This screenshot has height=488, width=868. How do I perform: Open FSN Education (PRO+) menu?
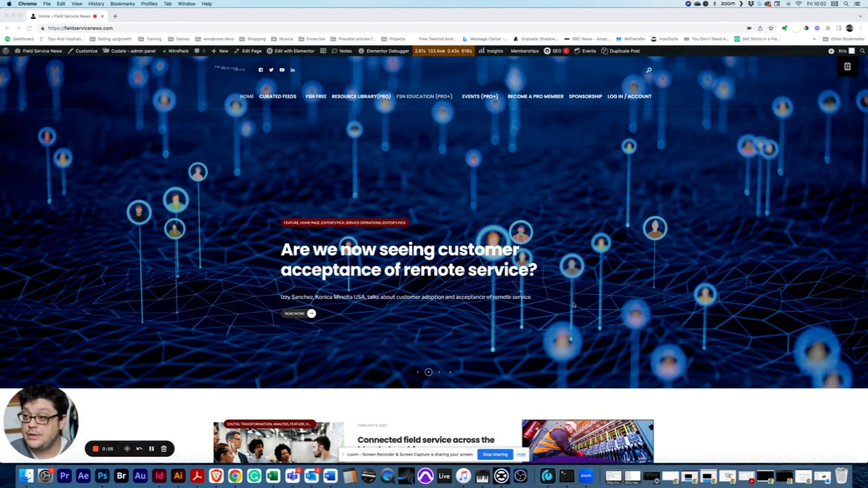(424, 97)
